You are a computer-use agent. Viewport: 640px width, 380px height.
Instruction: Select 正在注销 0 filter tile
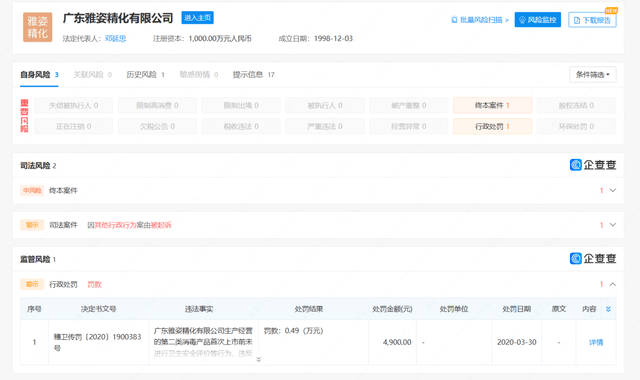coord(73,127)
